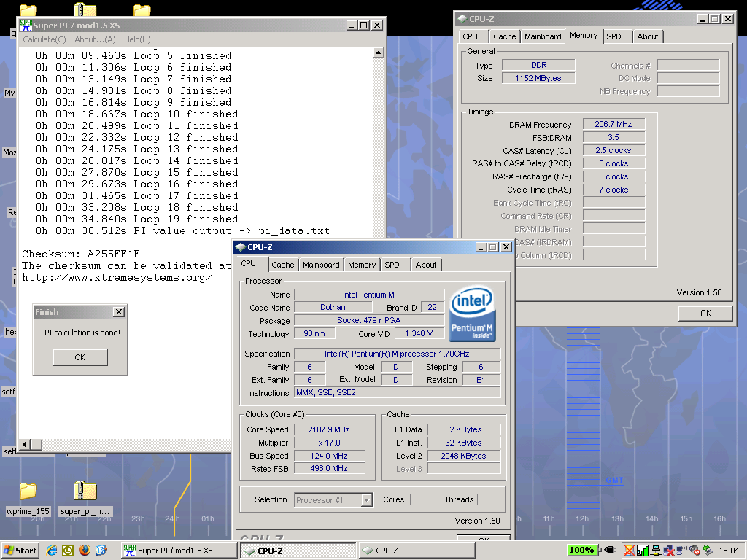Click the CAS# Latency value 2.5 clocks
The width and height of the screenshot is (747, 560).
[614, 150]
